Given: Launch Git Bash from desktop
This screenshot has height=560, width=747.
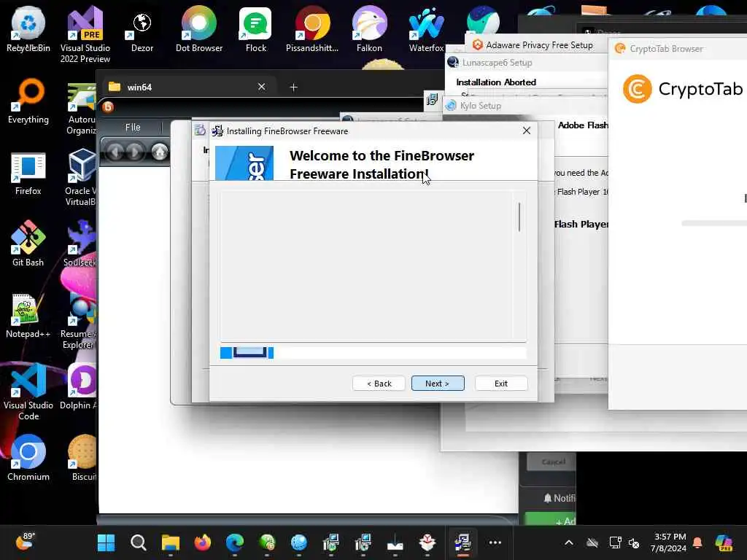Looking at the screenshot, I should [28, 244].
